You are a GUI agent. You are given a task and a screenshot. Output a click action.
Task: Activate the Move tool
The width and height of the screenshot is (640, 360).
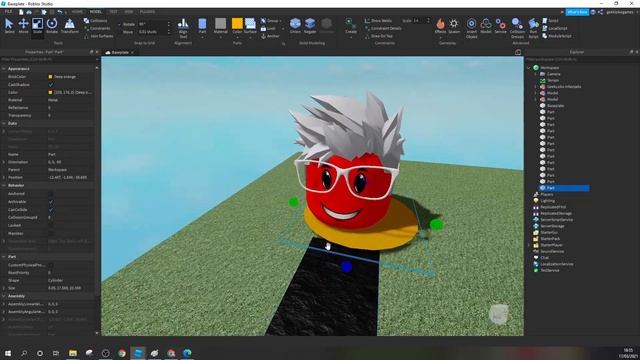[x=23, y=26]
